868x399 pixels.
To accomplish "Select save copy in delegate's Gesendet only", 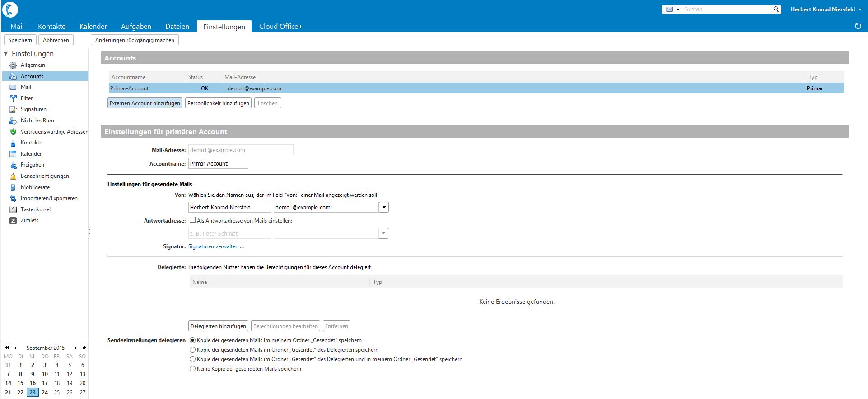I will [x=192, y=350].
